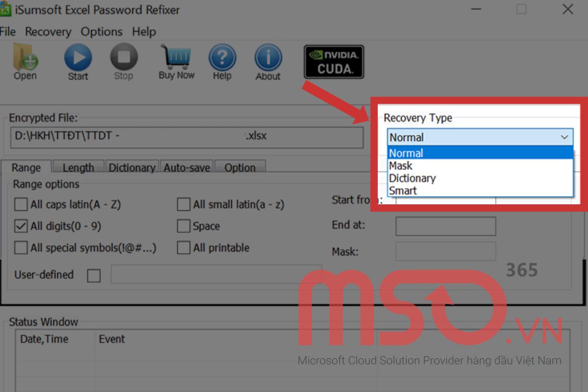Switch to the Range tab

tap(26, 168)
